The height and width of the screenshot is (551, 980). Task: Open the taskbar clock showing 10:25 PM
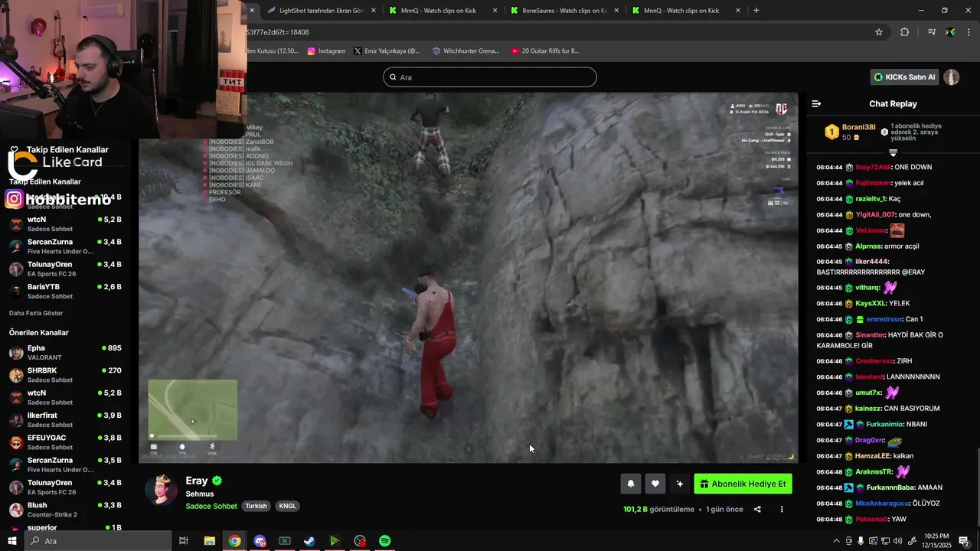coord(938,541)
